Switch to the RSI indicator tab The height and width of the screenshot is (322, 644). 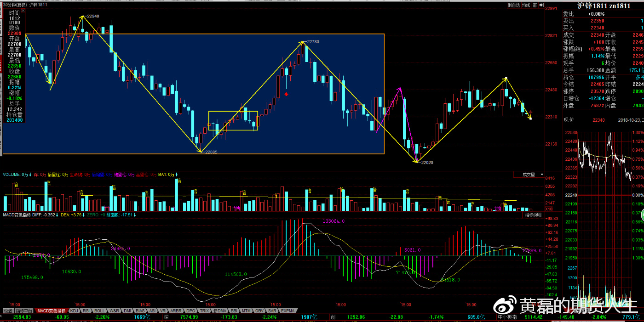87,311
